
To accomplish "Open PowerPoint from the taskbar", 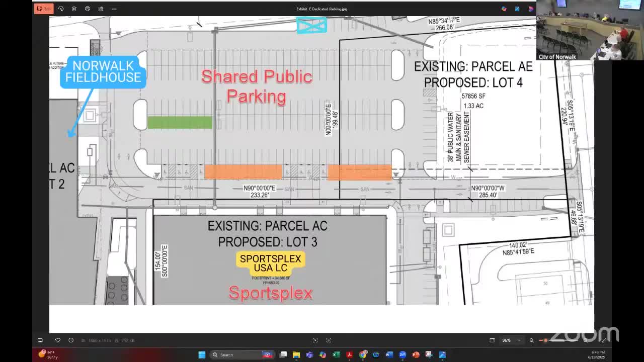I will pos(416,355).
